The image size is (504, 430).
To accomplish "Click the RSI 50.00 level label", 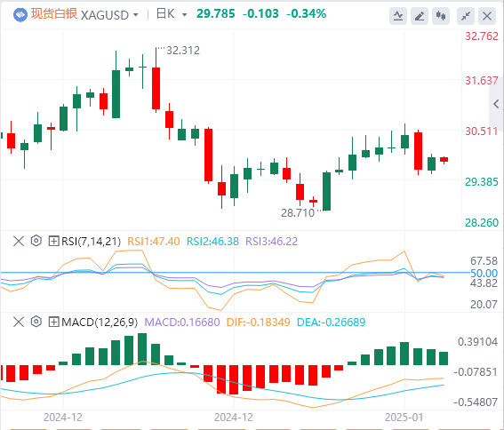I will click(484, 273).
